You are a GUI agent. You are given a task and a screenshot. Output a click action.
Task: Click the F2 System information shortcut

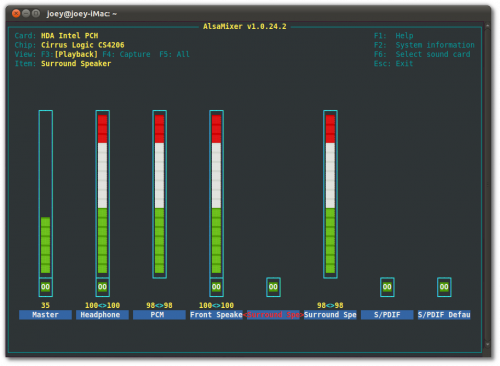coord(424,45)
